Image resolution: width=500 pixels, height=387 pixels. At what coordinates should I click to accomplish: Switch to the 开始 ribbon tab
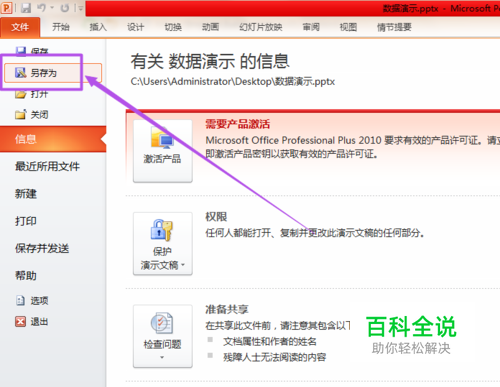[x=61, y=27]
